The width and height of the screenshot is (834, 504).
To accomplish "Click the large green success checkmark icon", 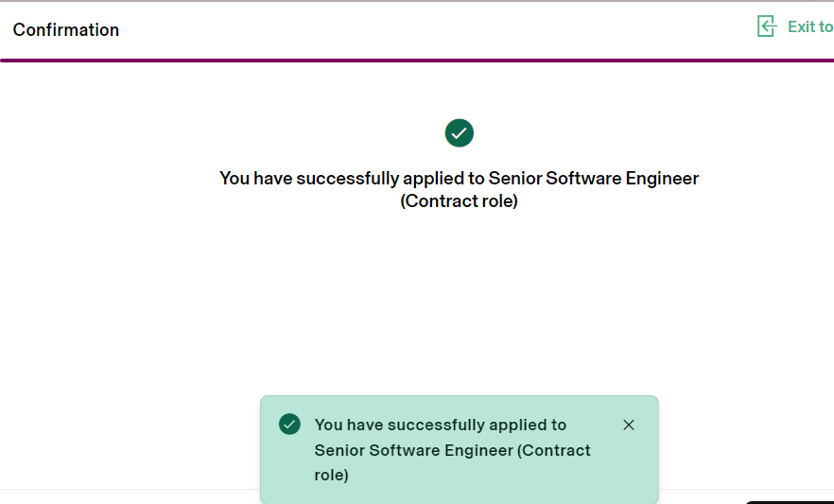I will point(459,133).
